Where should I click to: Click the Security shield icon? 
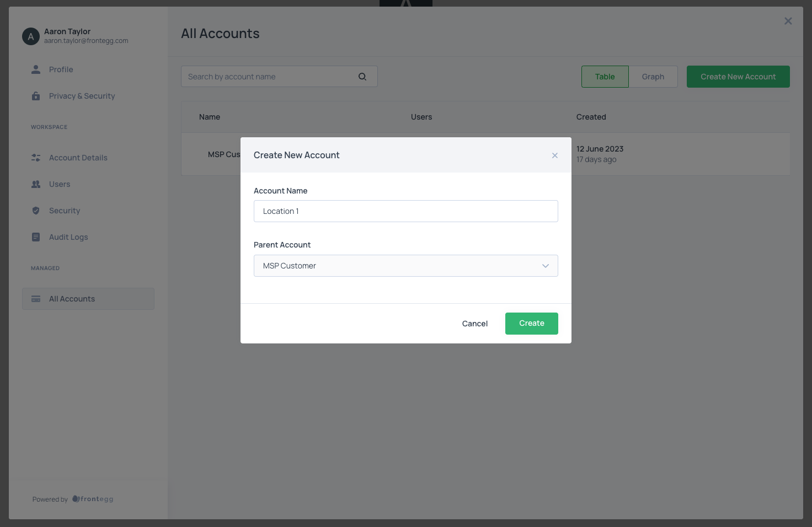[36, 211]
